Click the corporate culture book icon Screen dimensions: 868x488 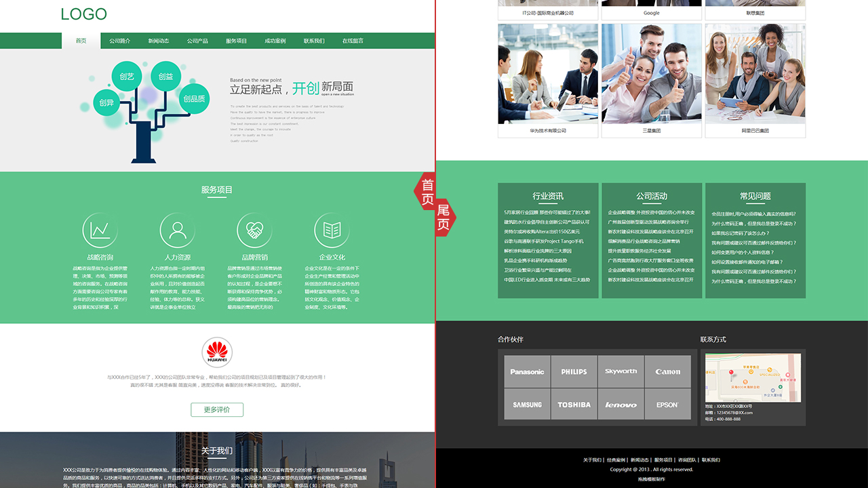point(332,230)
